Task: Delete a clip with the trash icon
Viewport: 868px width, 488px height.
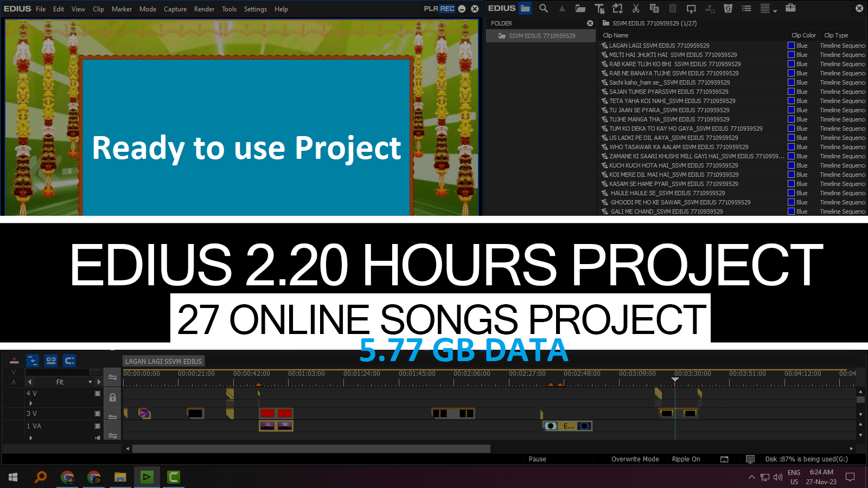Action: pyautogui.click(x=729, y=9)
